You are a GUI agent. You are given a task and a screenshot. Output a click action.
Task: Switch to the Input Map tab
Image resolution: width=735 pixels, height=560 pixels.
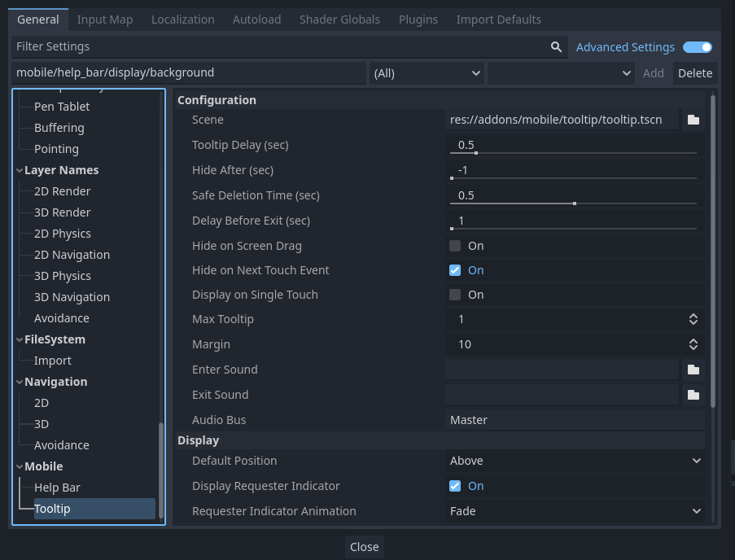pyautogui.click(x=105, y=20)
